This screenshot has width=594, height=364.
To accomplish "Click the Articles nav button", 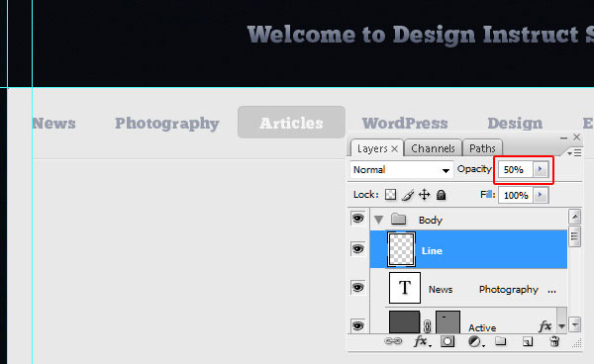I will click(x=291, y=123).
